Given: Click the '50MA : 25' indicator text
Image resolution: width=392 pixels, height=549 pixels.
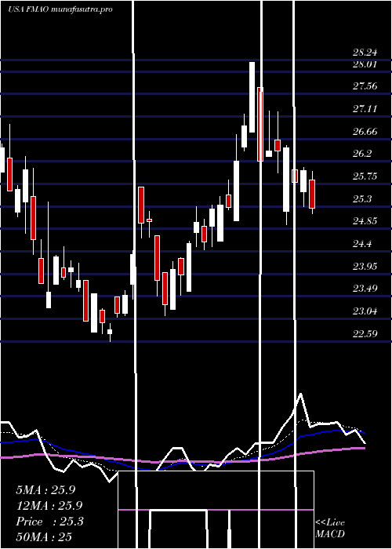Looking at the screenshot, I should point(44,536).
